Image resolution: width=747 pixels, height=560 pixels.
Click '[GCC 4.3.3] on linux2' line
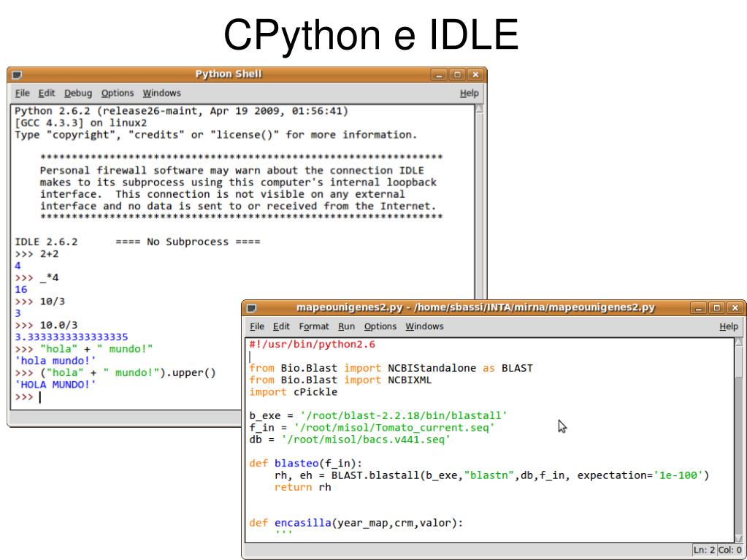coord(80,123)
